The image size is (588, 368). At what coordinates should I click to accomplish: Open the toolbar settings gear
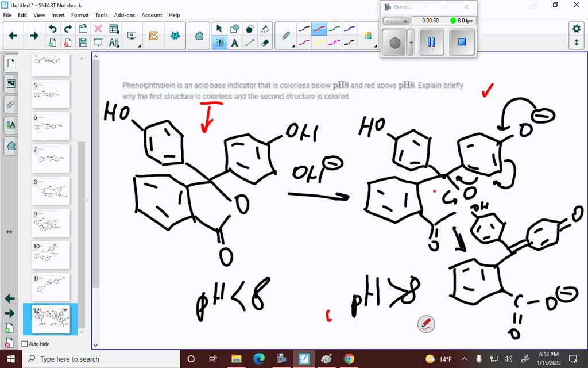click(577, 28)
